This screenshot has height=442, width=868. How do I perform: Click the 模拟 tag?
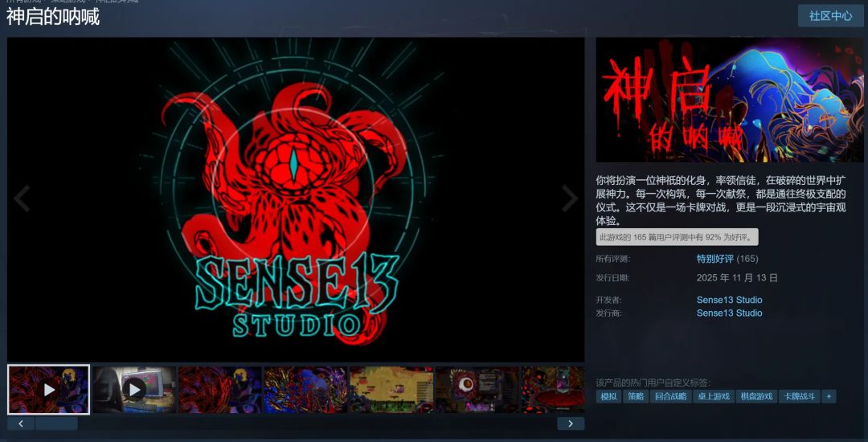click(x=608, y=396)
